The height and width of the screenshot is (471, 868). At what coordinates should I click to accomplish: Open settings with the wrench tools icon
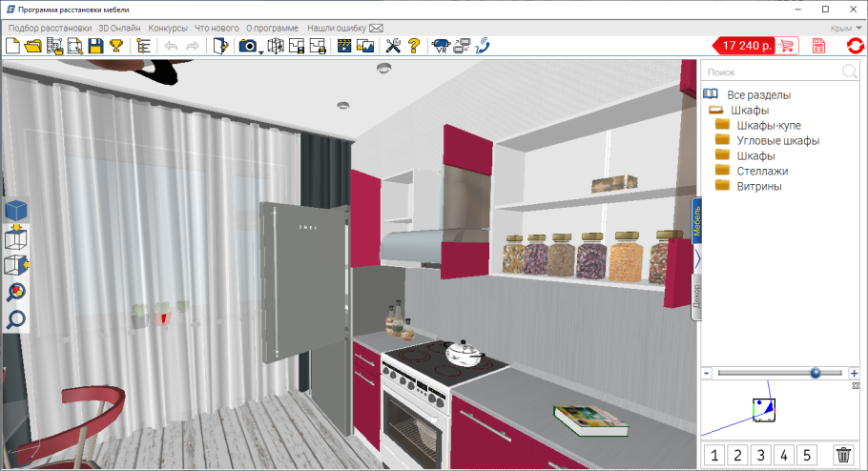point(392,46)
